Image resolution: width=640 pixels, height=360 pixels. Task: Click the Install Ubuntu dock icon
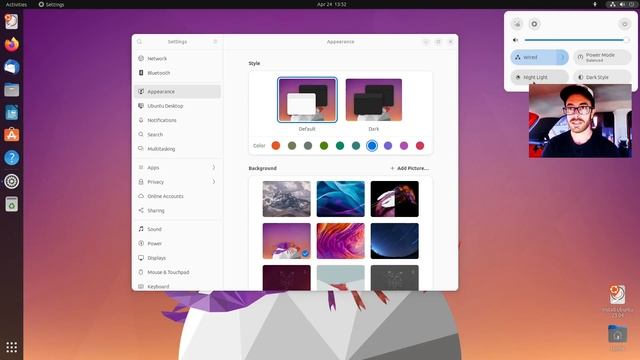(x=11, y=21)
